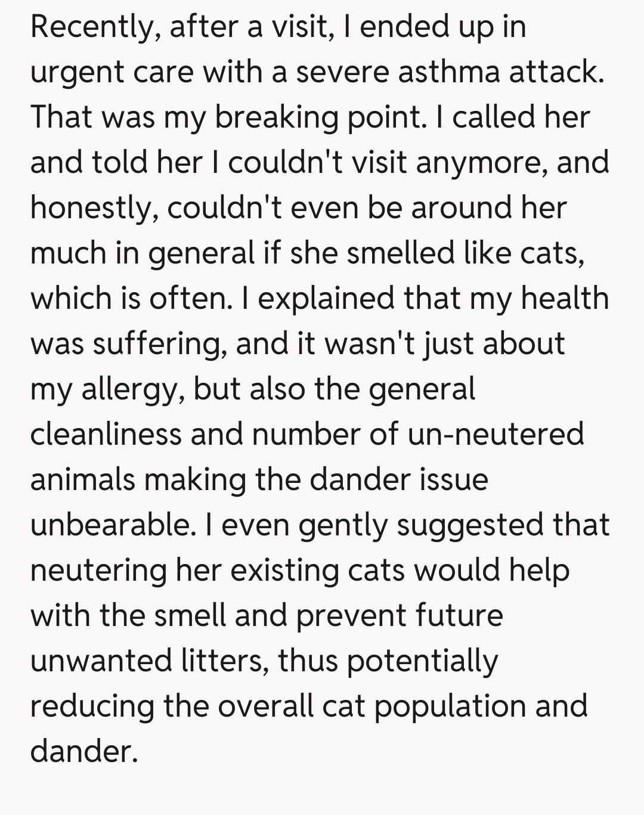Viewport: 644px width, 815px height.
Task: Click the phrase "smelled like cats"
Action: (462, 253)
